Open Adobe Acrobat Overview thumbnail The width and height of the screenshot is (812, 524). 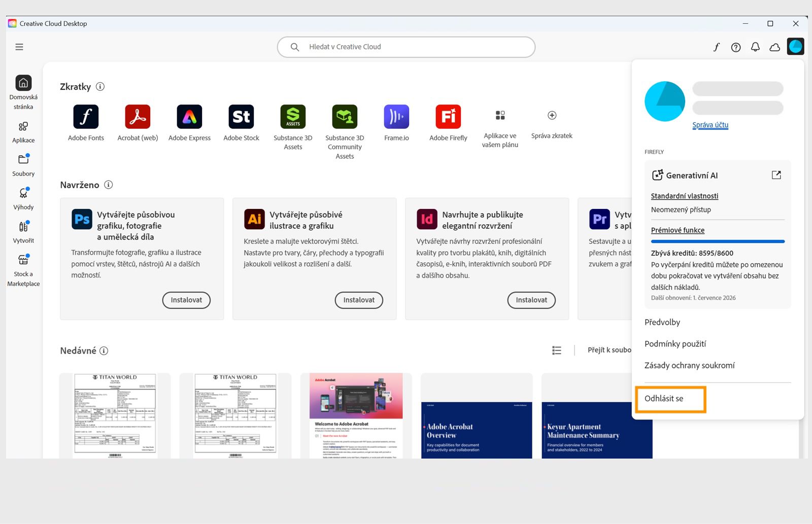[x=477, y=416]
